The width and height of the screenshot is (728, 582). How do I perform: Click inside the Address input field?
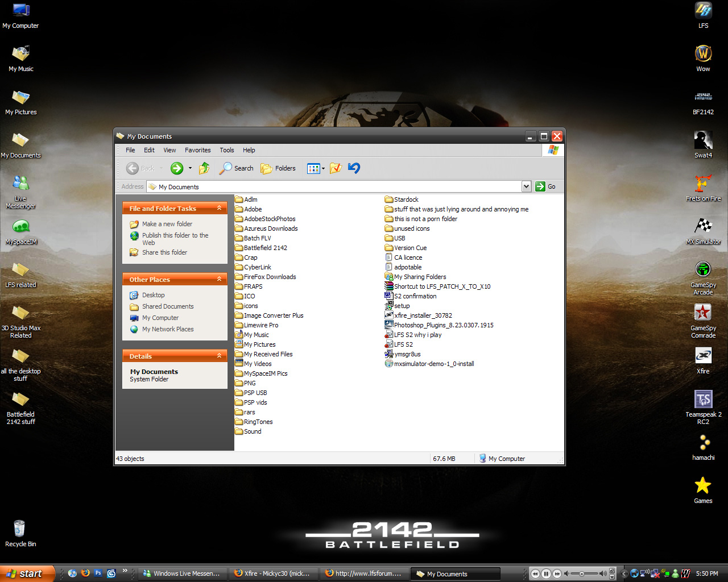[x=334, y=186]
